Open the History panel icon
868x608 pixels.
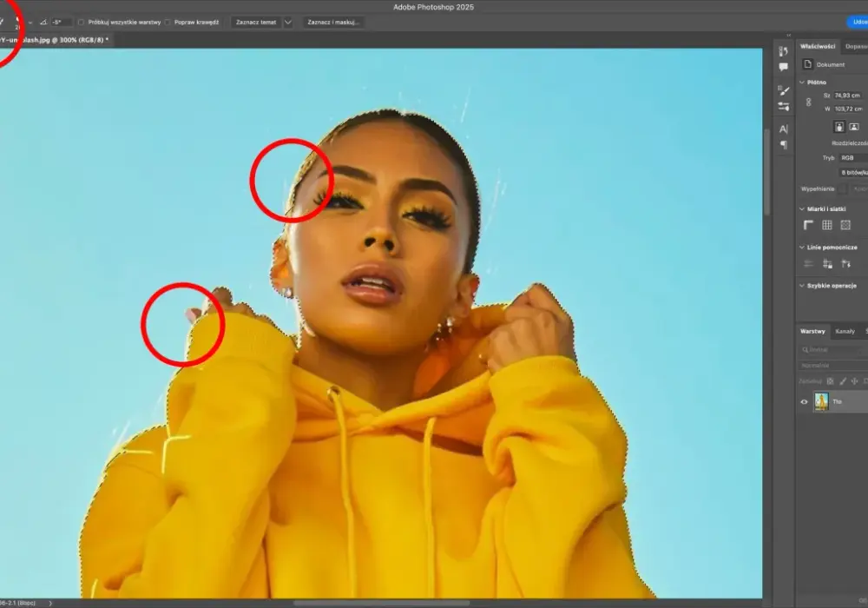click(x=783, y=51)
